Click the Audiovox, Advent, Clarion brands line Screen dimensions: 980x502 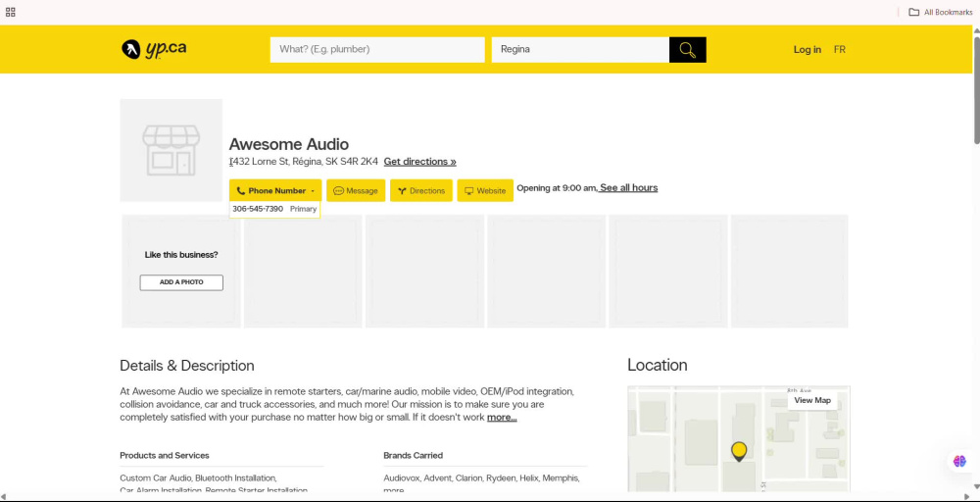[482, 478]
